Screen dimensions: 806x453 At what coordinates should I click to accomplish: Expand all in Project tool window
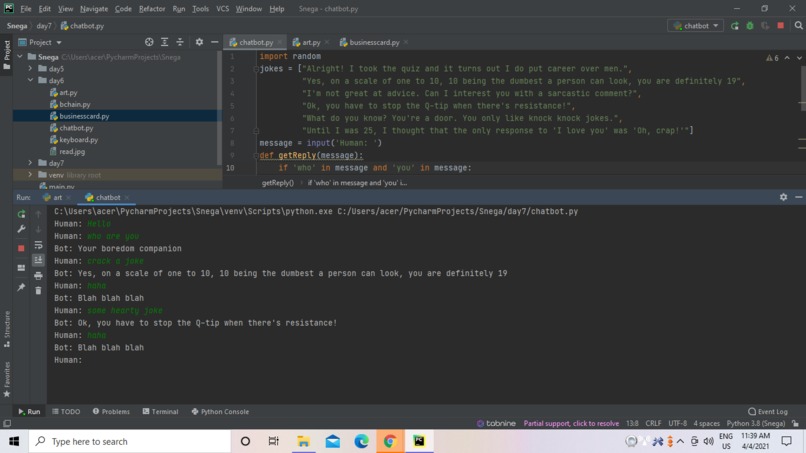tap(164, 42)
